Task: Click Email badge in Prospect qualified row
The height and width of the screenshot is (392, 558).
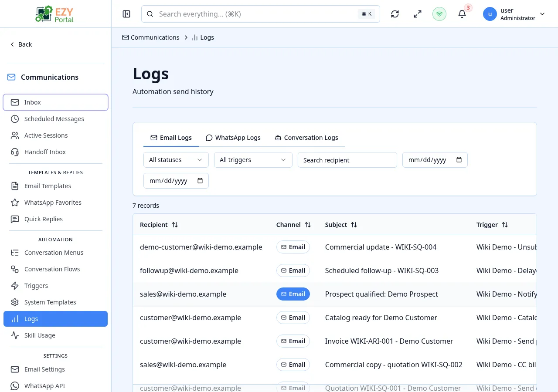Action: click(x=293, y=294)
